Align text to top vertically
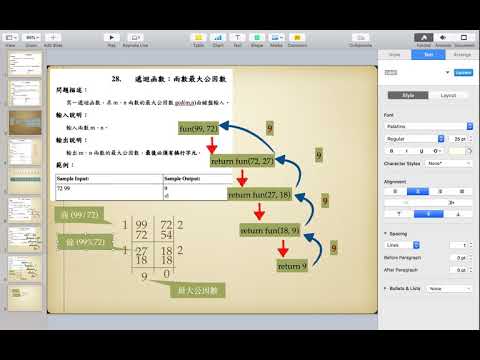This screenshot has height=360, width=480. [x=399, y=214]
